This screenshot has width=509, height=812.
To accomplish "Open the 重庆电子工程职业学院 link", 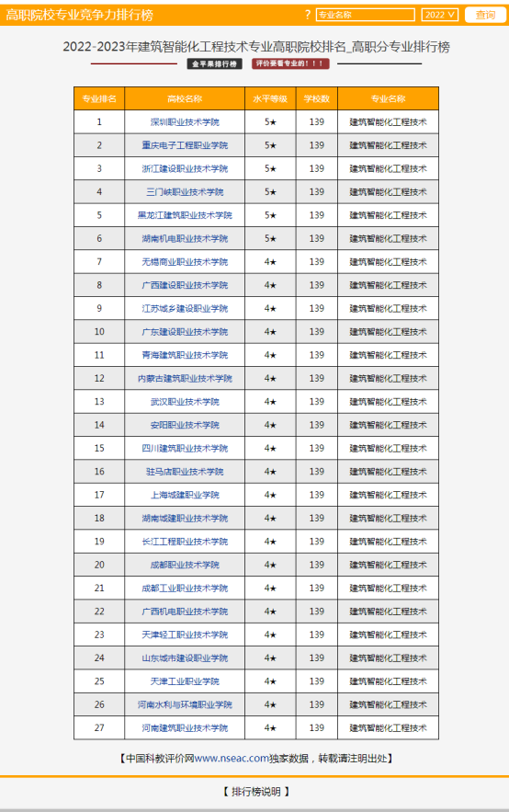I will pos(185,145).
